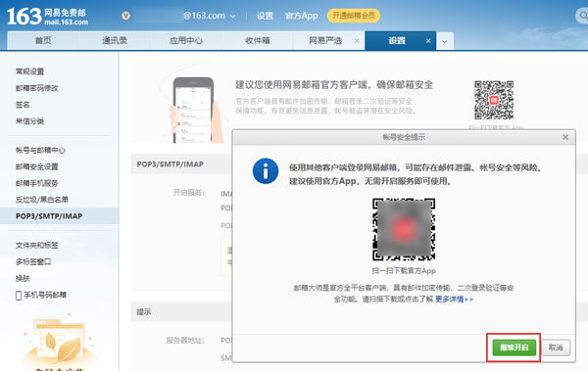Click the blurred QR code in dialog
Image resolution: width=588 pixels, height=371 pixels.
point(404,229)
